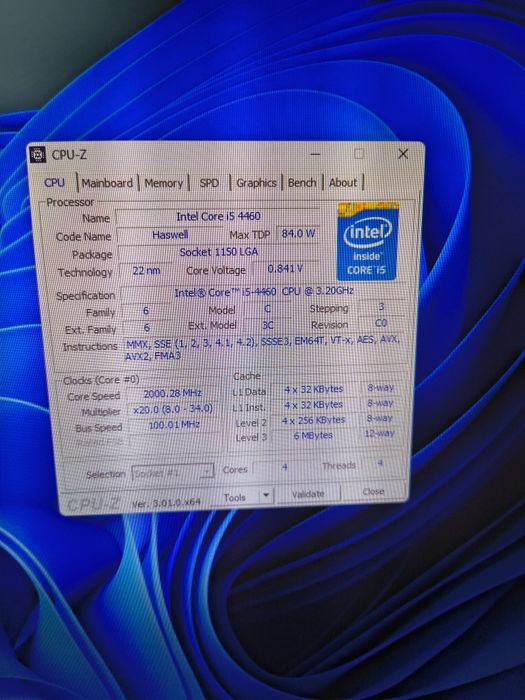525x700 pixels.
Task: Click the Bus Speed value '100.01 MHz'
Action: pos(174,425)
